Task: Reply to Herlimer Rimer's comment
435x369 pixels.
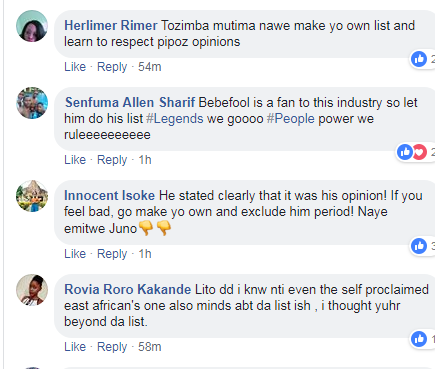Action: pos(112,67)
